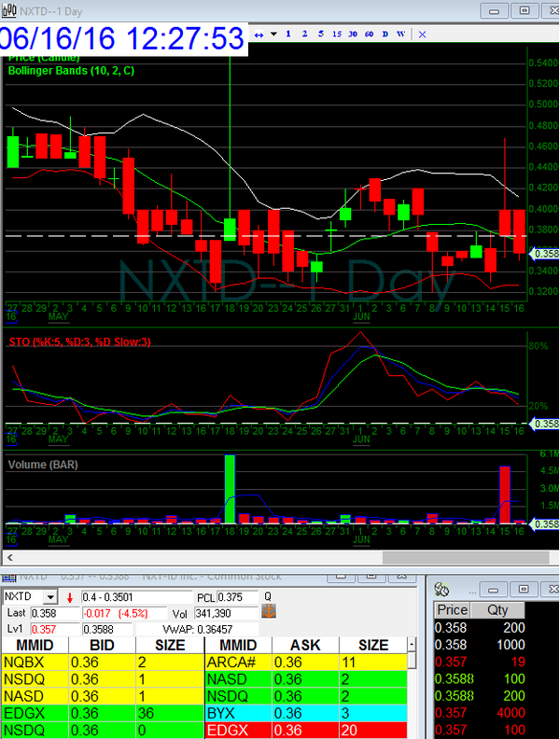560x739 pixels.
Task: Switch chart to 5-minute interval
Action: tap(322, 34)
